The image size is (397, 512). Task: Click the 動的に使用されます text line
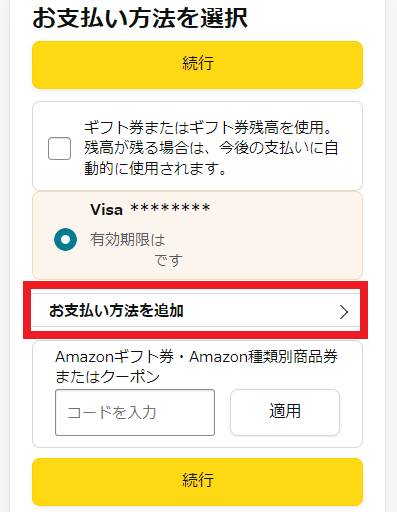tap(155, 168)
